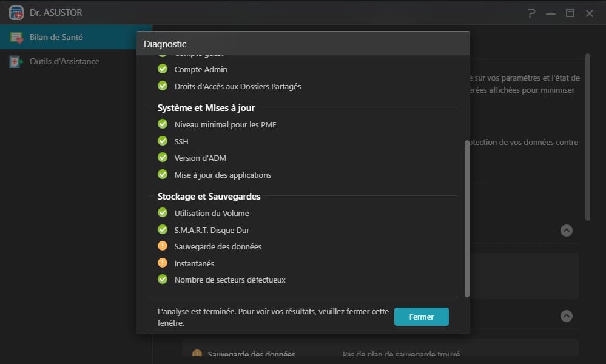
Task: Collapse the upper results section chevron
Action: 566,231
